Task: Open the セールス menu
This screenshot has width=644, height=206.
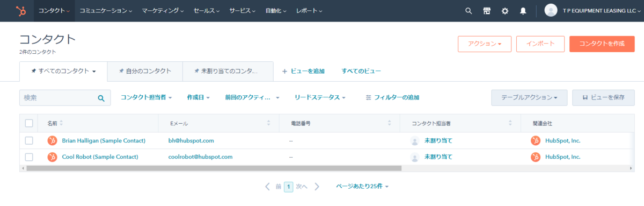Action: (x=207, y=11)
